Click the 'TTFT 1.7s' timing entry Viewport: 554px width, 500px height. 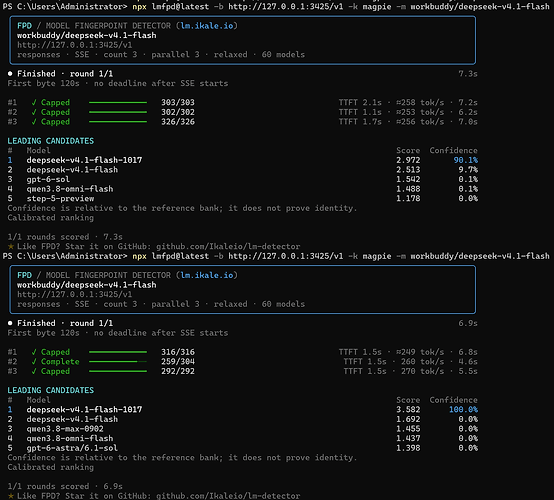coord(360,122)
